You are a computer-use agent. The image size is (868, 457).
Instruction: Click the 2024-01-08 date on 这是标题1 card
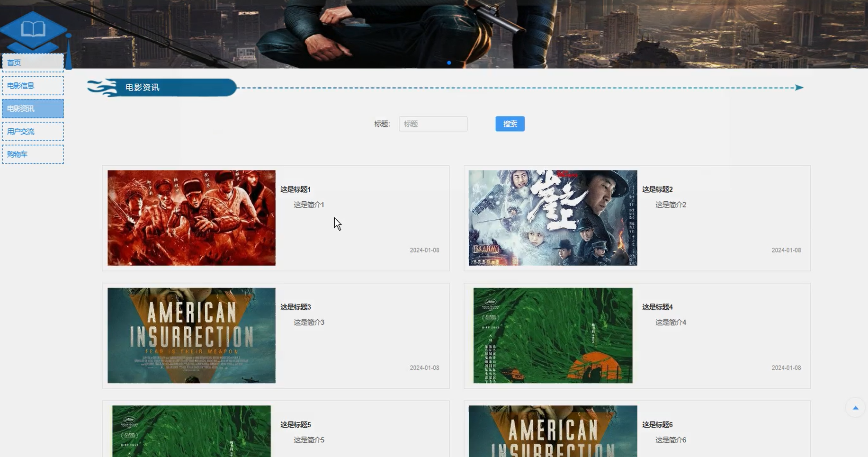tap(424, 250)
